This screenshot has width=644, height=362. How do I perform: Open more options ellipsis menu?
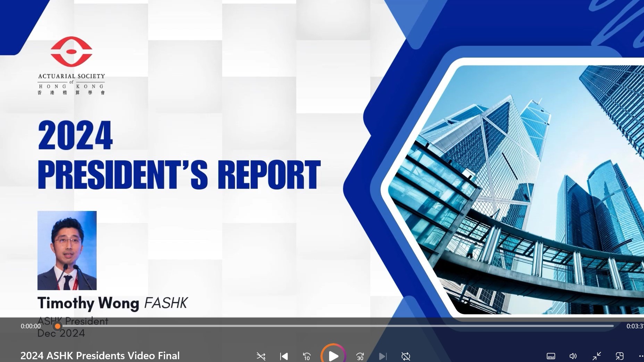click(x=641, y=356)
